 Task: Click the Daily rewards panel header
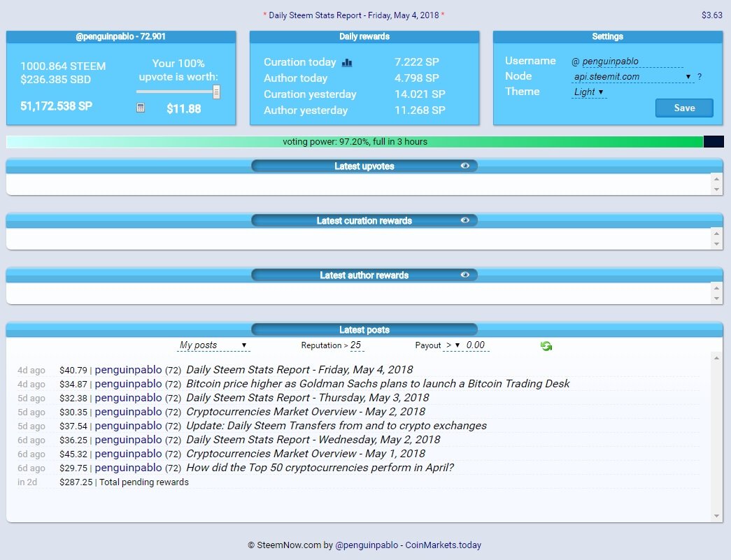point(364,36)
